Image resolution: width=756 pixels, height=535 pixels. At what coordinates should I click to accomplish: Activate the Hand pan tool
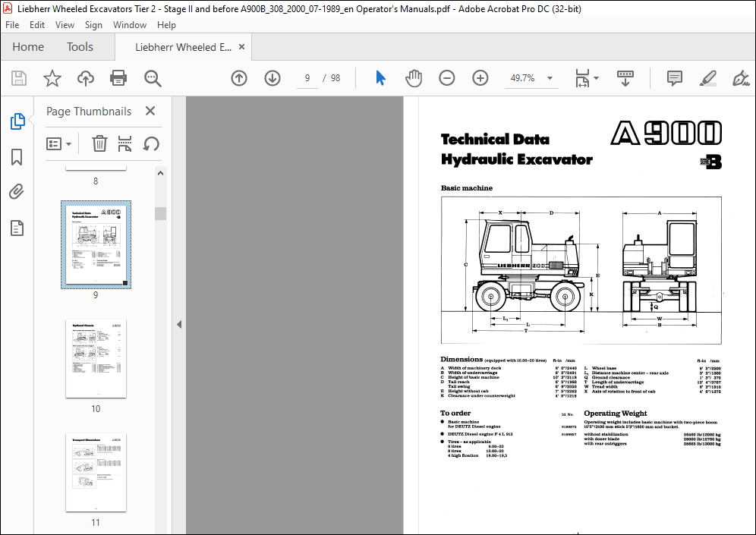point(414,78)
